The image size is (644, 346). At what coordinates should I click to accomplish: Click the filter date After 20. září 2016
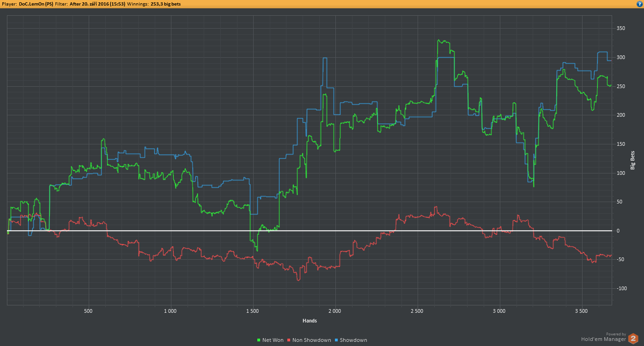[x=97, y=4]
